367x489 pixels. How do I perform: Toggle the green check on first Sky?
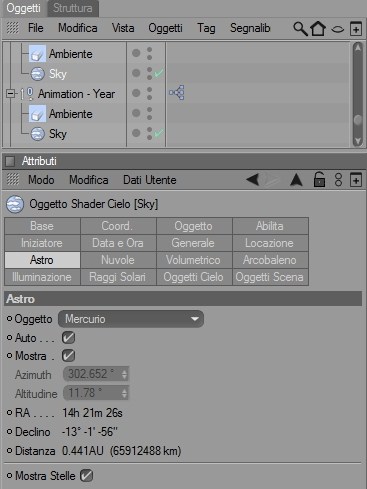[159, 73]
